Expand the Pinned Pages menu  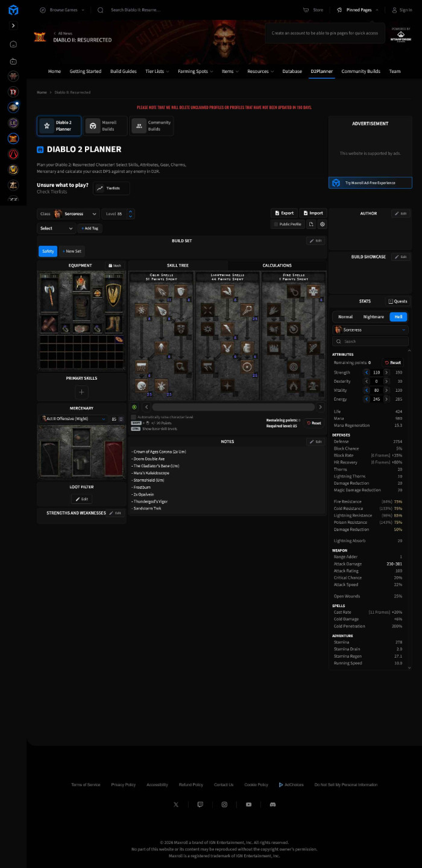click(x=358, y=10)
